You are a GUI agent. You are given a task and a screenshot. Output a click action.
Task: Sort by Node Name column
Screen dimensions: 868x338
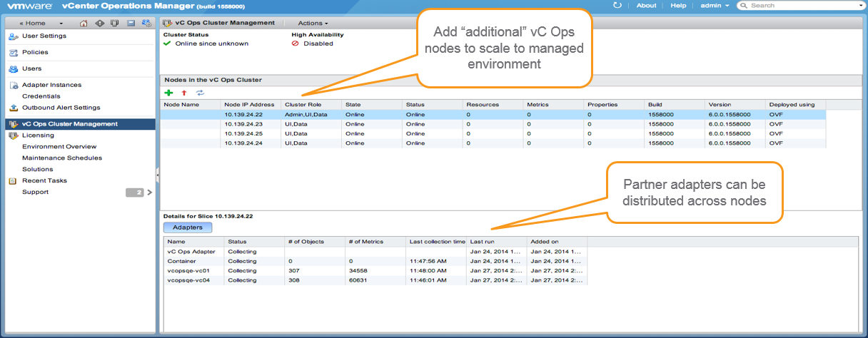tap(191, 104)
